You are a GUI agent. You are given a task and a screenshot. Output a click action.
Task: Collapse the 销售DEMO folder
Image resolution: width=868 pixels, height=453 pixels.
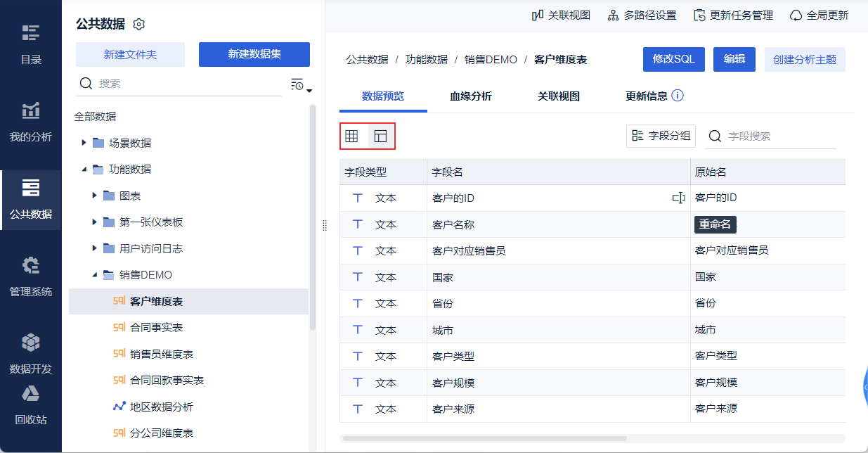click(x=95, y=275)
